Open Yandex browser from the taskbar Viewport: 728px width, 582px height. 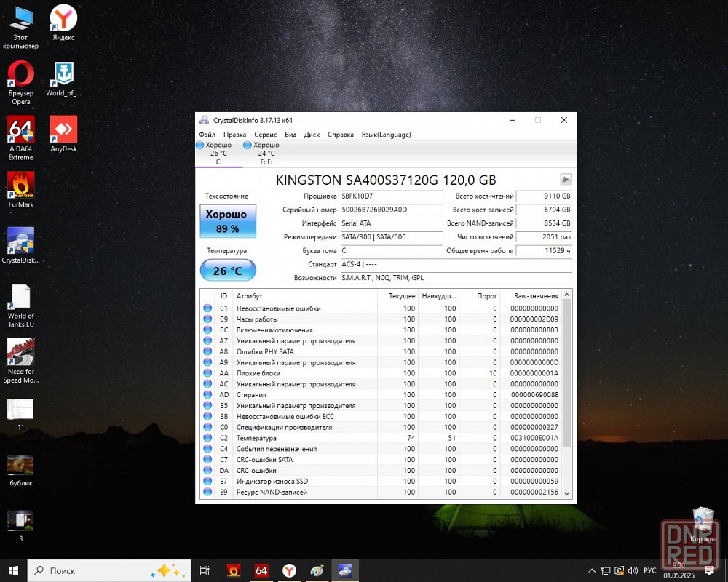click(289, 570)
